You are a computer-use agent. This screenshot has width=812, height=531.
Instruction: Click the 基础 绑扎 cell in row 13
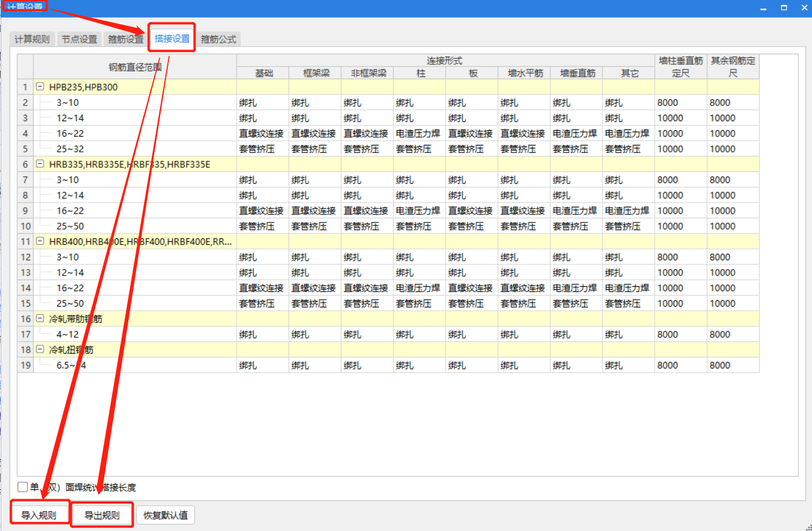pos(263,273)
